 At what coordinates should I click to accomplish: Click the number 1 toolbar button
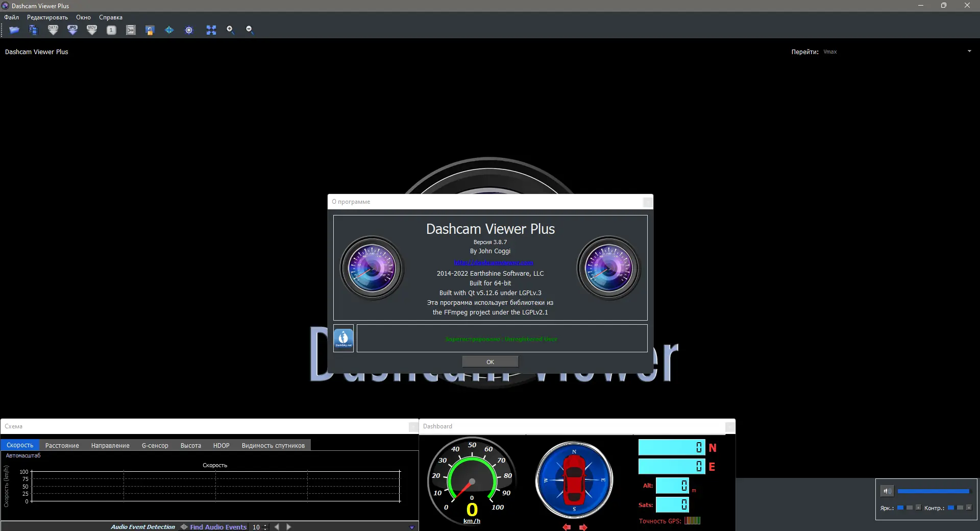point(111,30)
